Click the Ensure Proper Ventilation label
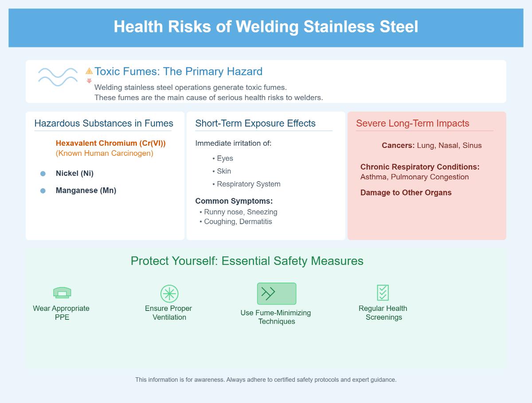Screen dimensions: 532x403 (x=168, y=313)
